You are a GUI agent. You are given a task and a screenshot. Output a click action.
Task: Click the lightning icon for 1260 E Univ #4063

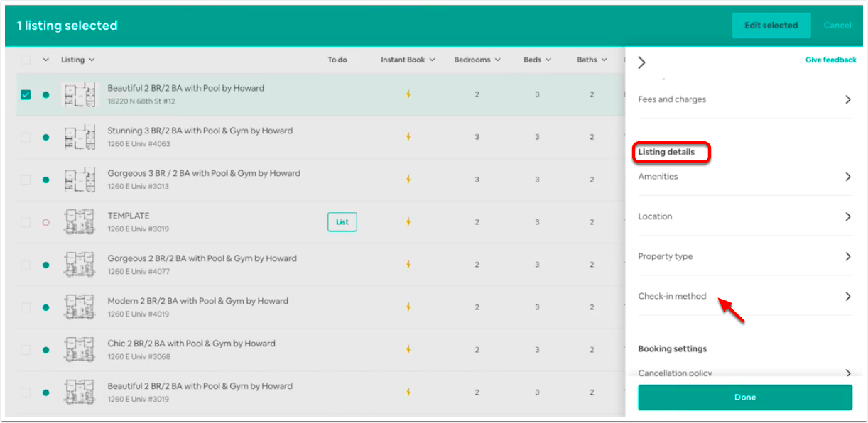408,137
